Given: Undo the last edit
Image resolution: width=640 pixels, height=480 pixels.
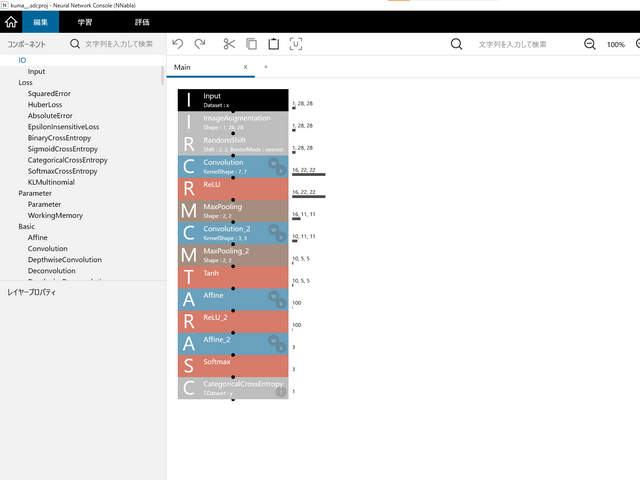Looking at the screenshot, I should pos(178,44).
